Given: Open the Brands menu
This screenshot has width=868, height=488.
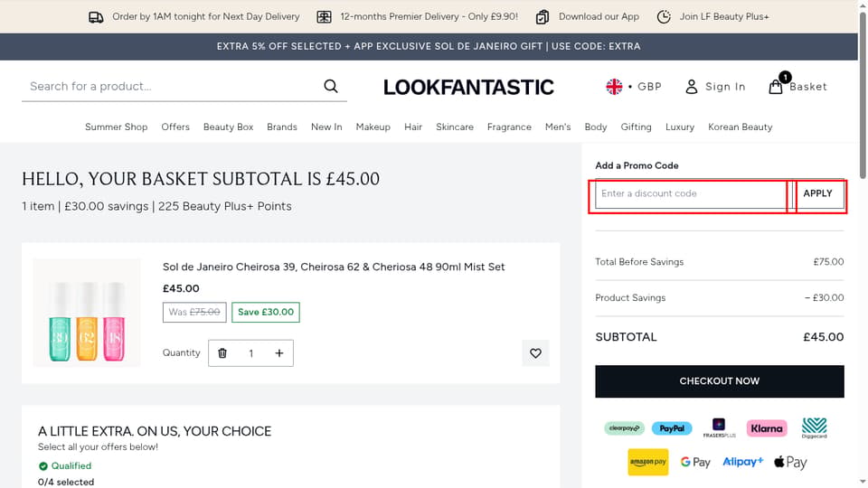Looking at the screenshot, I should [282, 127].
